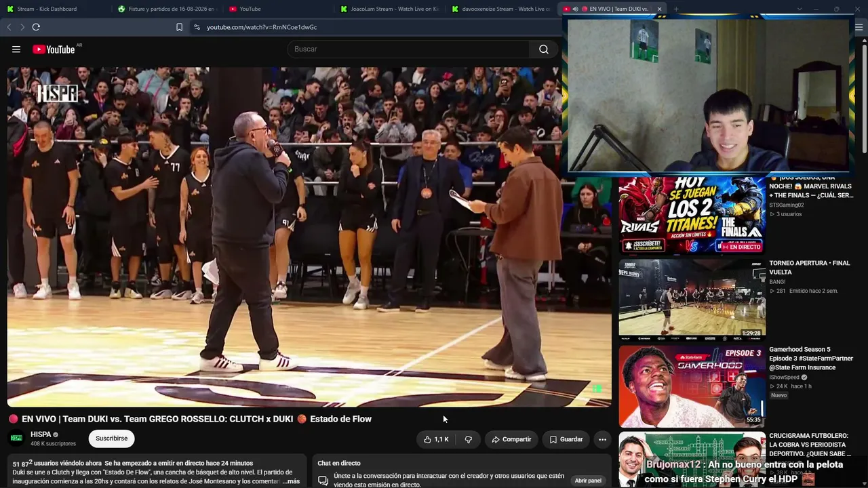868x488 pixels.
Task: Open the Gamerhood Season 5 video title
Action: point(811,359)
